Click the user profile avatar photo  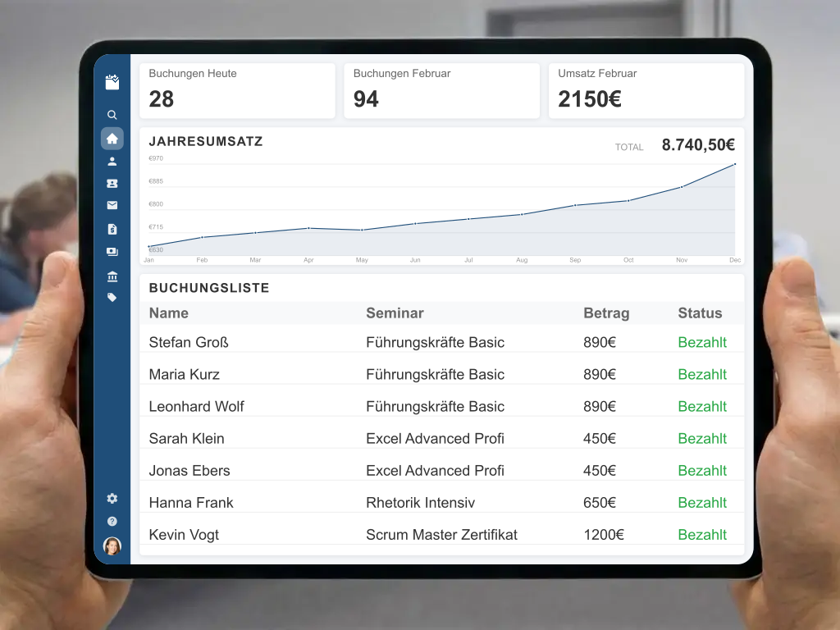112,546
